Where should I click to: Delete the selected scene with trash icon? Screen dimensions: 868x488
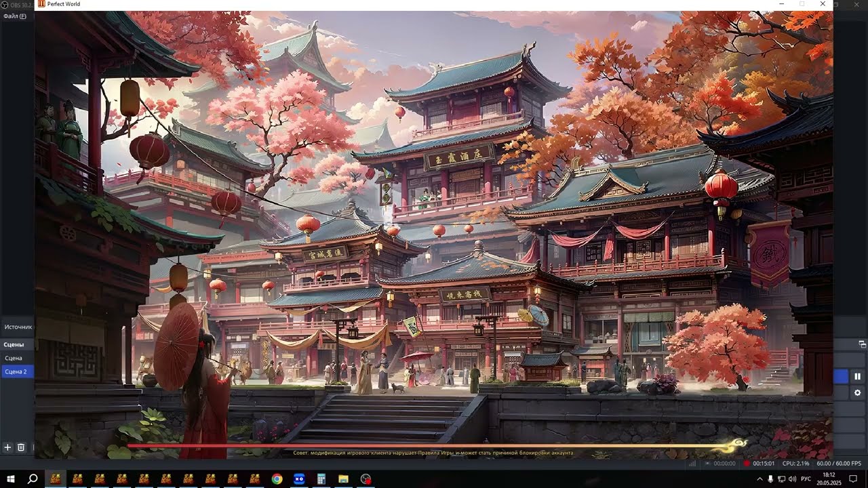pos(21,447)
